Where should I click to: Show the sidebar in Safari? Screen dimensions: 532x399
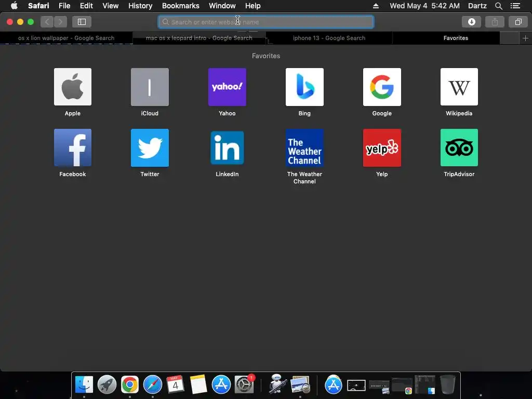point(82,22)
